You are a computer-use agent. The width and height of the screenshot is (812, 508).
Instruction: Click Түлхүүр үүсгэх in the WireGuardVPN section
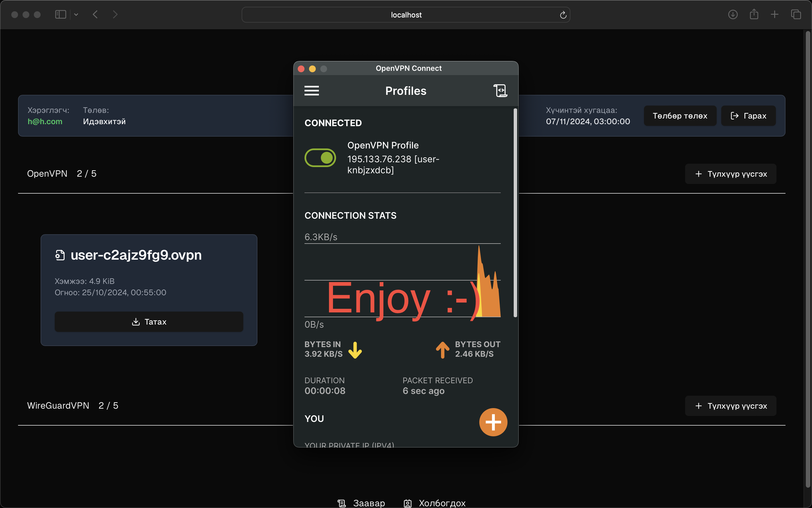[x=731, y=406]
